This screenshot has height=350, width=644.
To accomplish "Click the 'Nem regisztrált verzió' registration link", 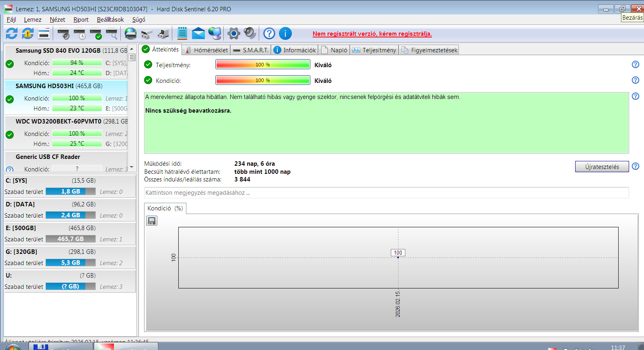I will tap(372, 34).
